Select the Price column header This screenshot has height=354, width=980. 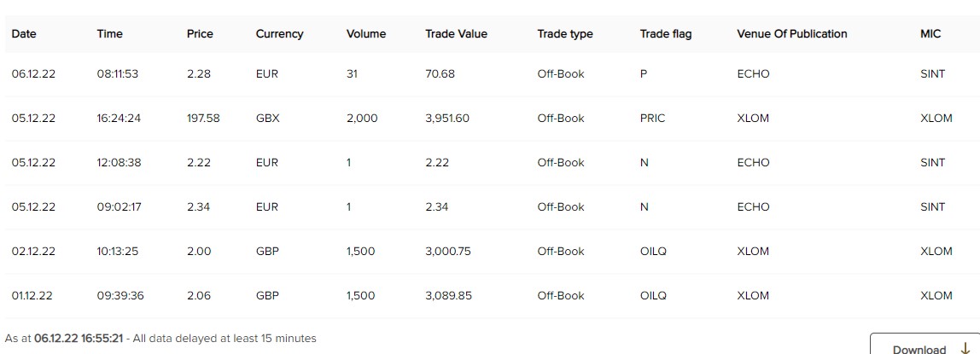pyautogui.click(x=200, y=34)
